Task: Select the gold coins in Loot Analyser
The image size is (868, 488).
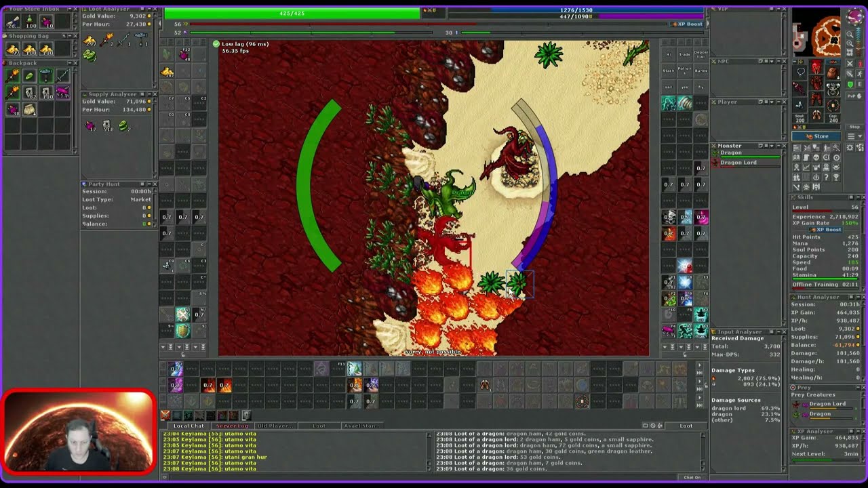Action: pyautogui.click(x=90, y=41)
